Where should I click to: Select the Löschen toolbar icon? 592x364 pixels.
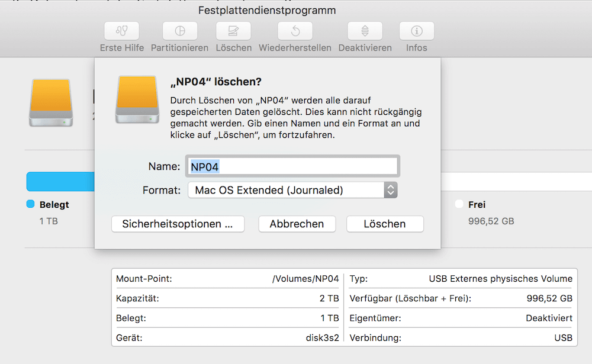[233, 31]
